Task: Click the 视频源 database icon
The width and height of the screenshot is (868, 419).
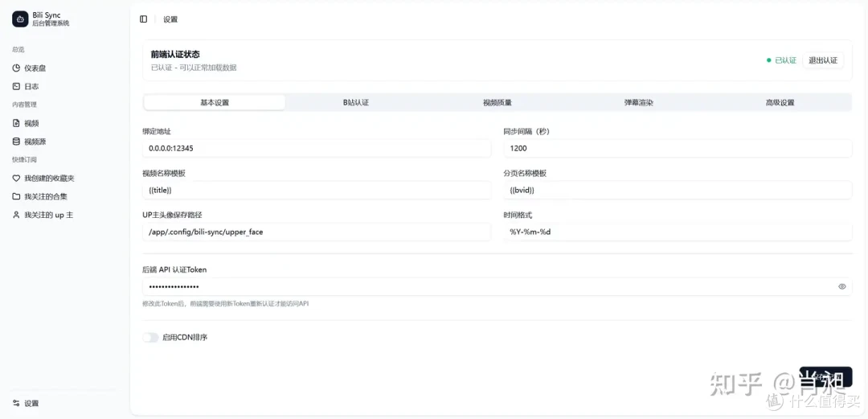Action: [x=17, y=142]
